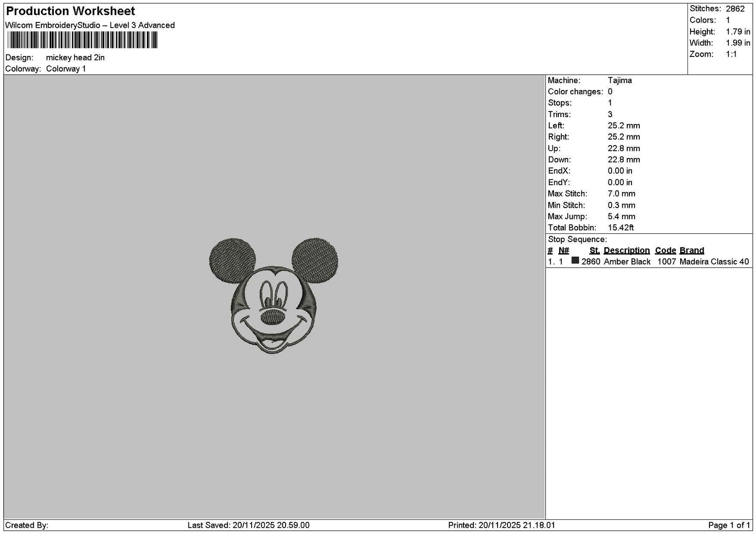Click the 'Production Worksheet' heading
Image resolution: width=756 pixels, height=534 pixels.
coord(71,11)
